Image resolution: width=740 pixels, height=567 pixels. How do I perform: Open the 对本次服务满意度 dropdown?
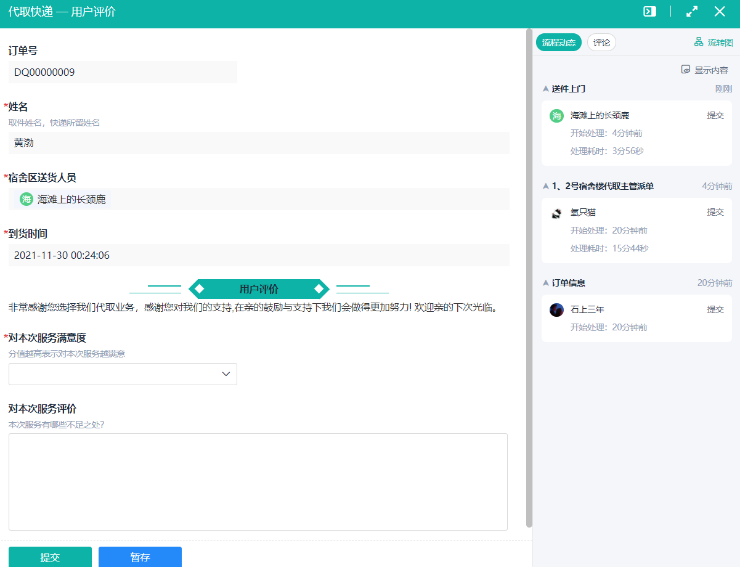(x=122, y=374)
